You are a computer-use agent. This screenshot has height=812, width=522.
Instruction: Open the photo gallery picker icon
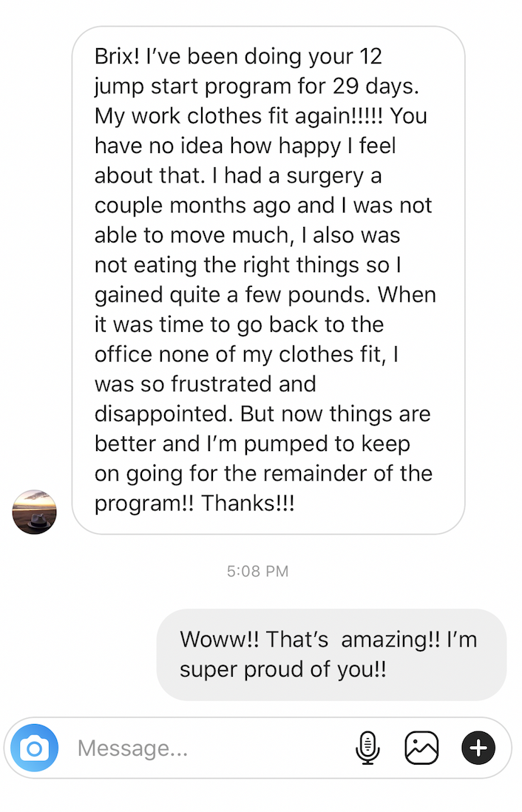pyautogui.click(x=421, y=748)
